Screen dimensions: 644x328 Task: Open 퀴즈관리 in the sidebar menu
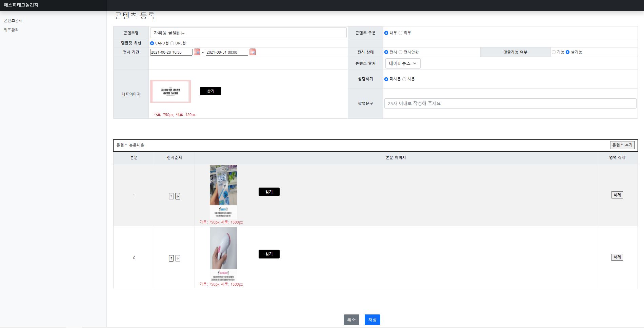(x=11, y=30)
